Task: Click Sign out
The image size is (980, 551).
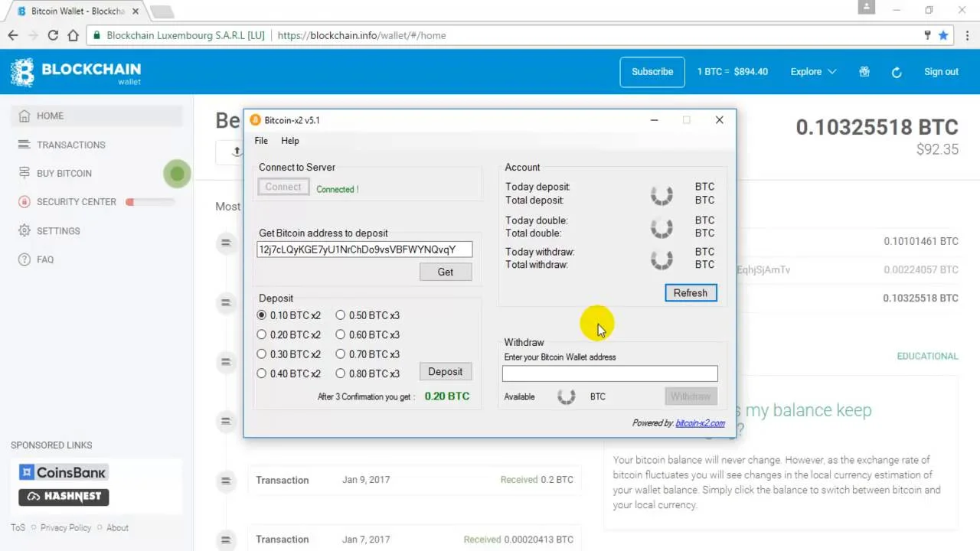Action: pyautogui.click(x=941, y=72)
